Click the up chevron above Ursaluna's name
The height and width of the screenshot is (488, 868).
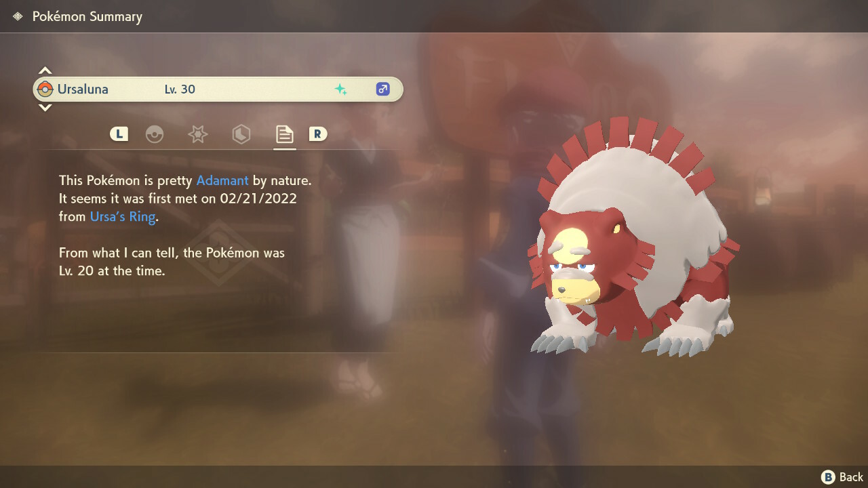45,70
